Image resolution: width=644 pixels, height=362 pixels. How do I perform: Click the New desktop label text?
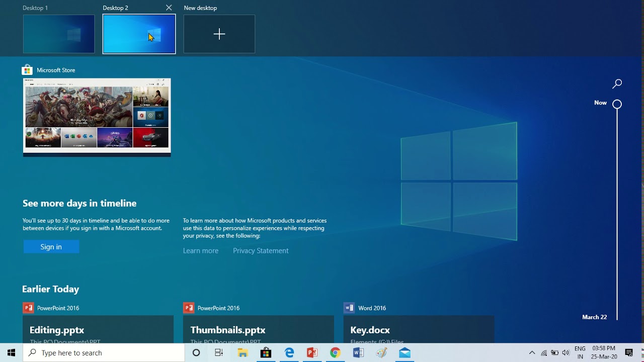pos(200,8)
